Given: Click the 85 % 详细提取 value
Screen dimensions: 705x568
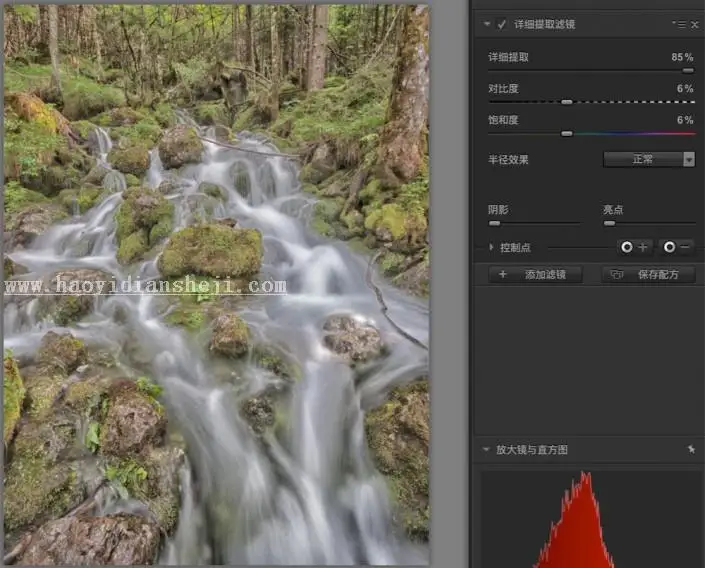Looking at the screenshot, I should [682, 57].
